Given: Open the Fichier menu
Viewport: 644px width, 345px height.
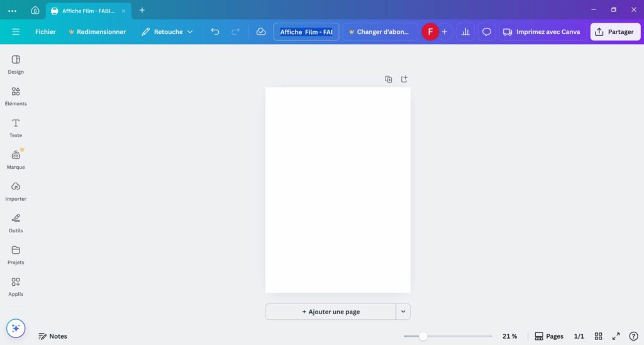Looking at the screenshot, I should pyautogui.click(x=45, y=31).
